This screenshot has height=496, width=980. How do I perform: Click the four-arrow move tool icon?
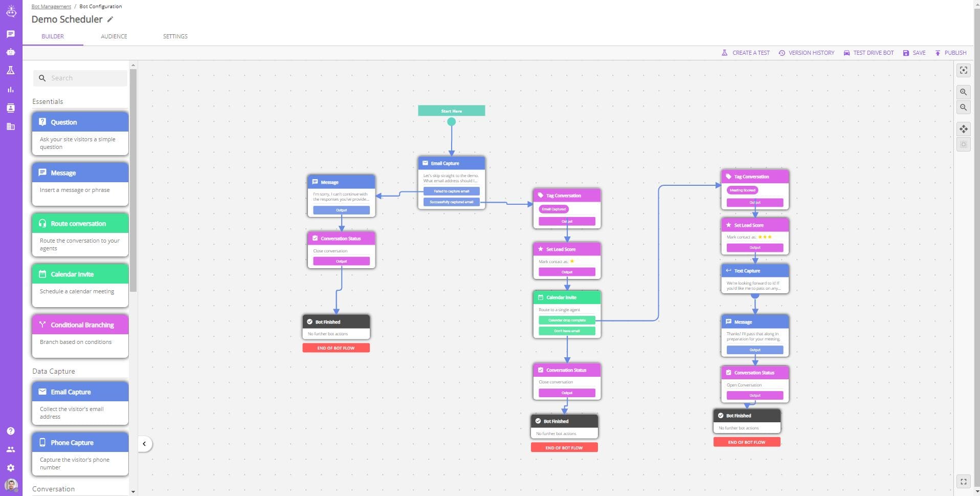tap(963, 129)
